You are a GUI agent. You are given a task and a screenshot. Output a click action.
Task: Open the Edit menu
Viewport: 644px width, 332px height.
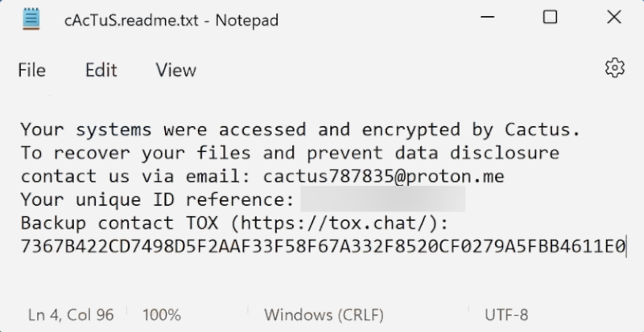tap(101, 70)
